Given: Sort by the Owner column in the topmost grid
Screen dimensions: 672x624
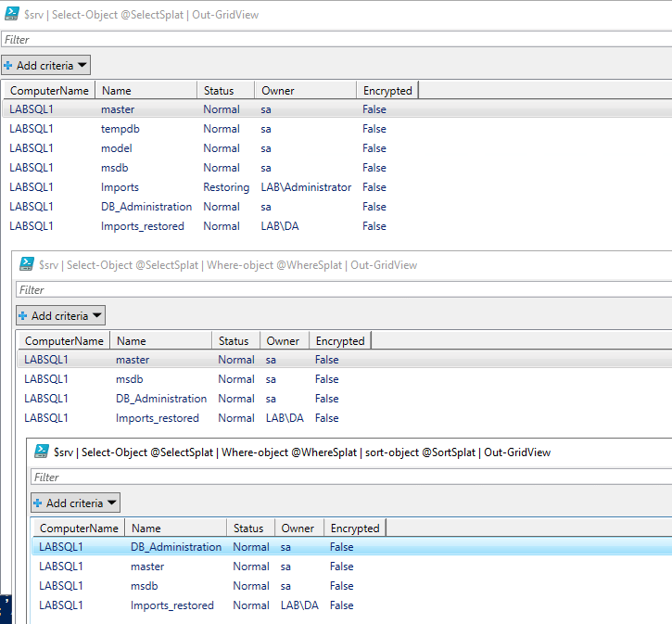Looking at the screenshot, I should [x=305, y=91].
